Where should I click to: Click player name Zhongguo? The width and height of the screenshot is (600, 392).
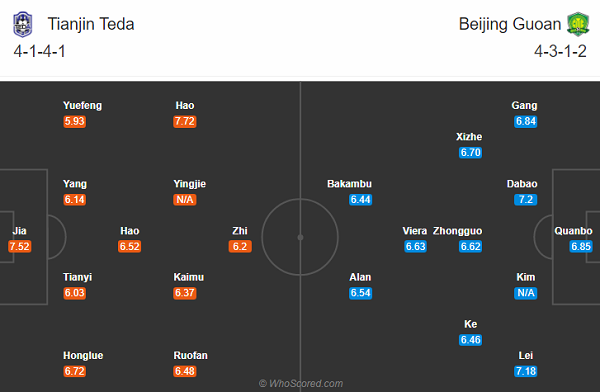point(458,231)
